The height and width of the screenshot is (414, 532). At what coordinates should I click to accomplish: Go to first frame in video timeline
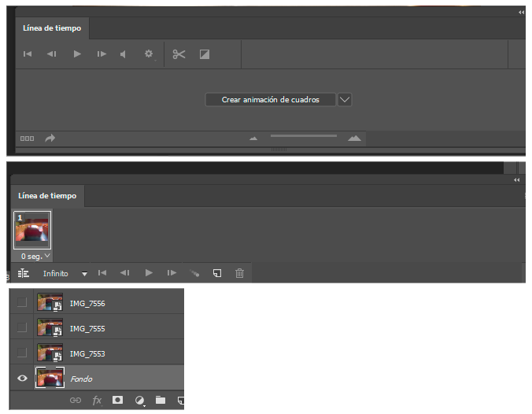tap(28, 54)
